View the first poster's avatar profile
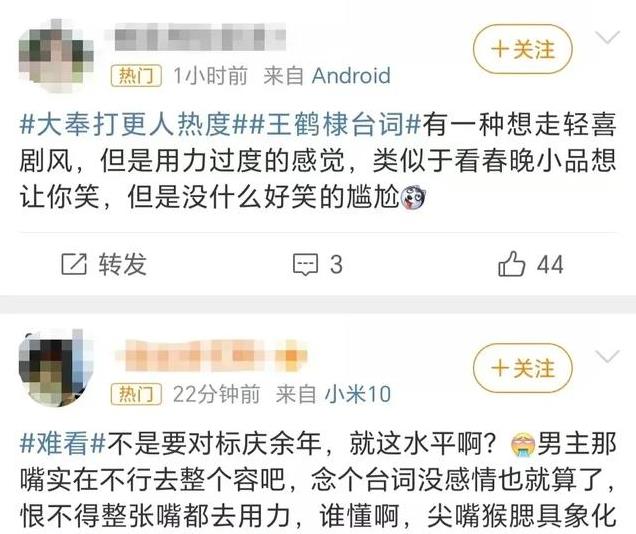The height and width of the screenshot is (534, 636). coord(56,56)
